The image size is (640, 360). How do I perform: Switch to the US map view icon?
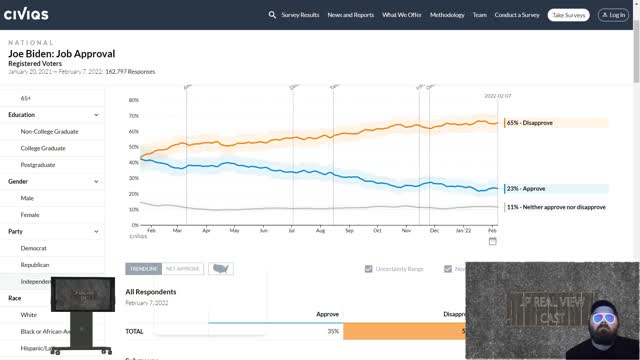click(221, 269)
